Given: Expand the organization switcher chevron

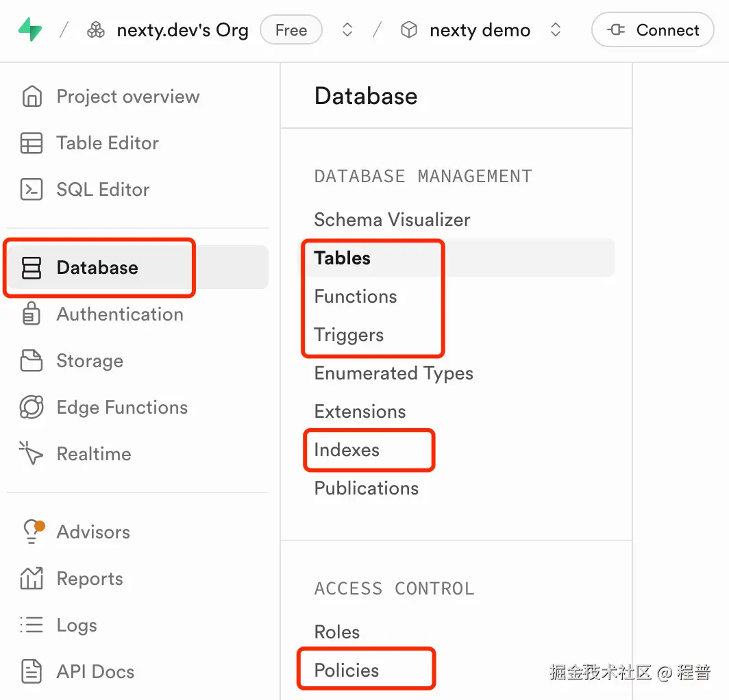Looking at the screenshot, I should click(347, 30).
